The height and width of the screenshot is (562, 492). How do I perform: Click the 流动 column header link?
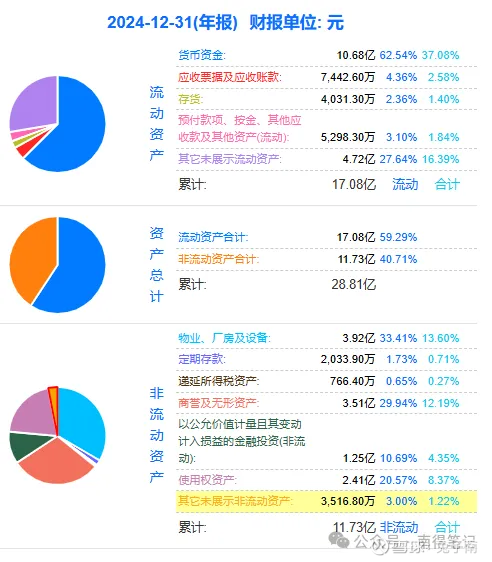click(405, 184)
